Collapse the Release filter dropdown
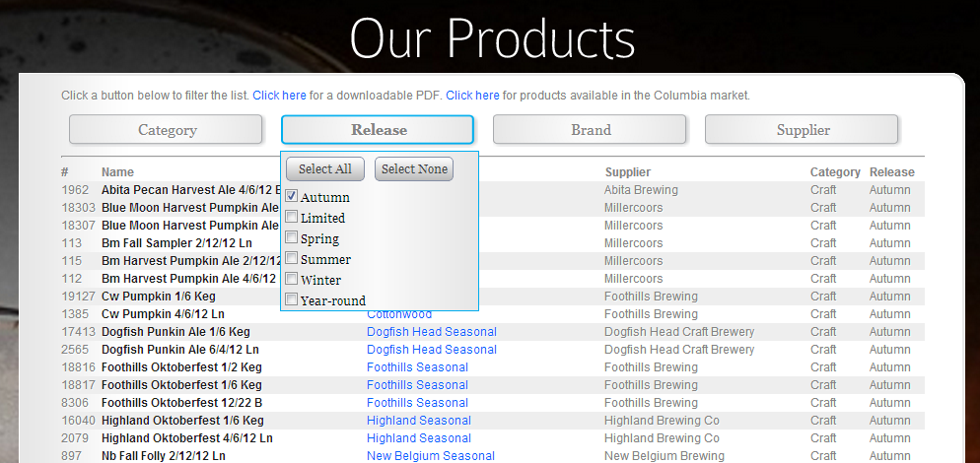Viewport: 980px width, 463px height. (378, 129)
